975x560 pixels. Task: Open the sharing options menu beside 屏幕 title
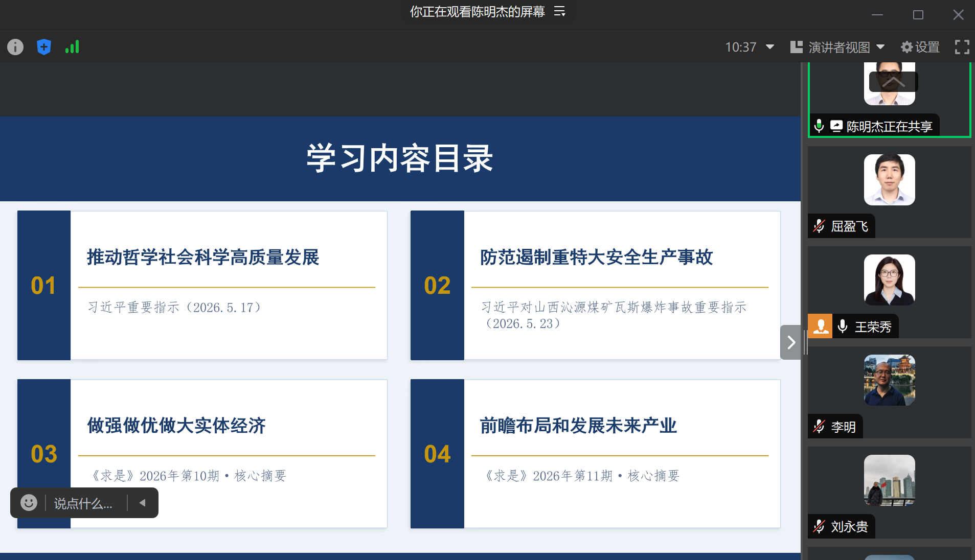(559, 11)
